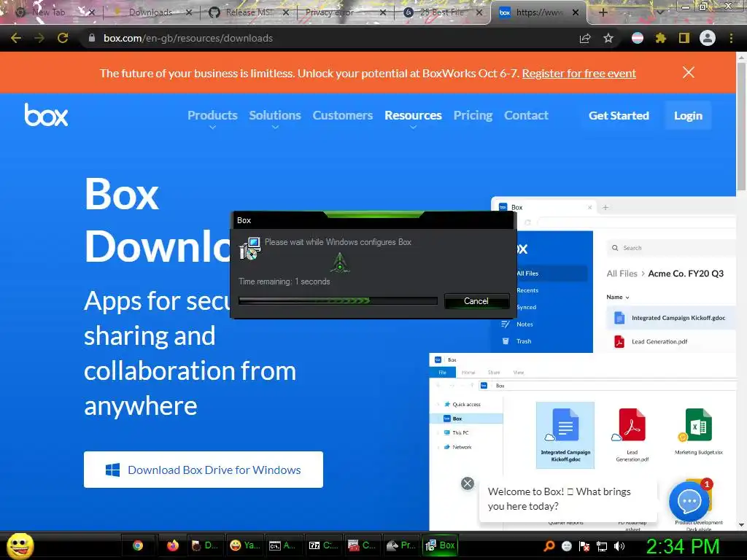Image resolution: width=747 pixels, height=560 pixels.
Task: Close the Welcome to Box chat popup
Action: (x=468, y=483)
